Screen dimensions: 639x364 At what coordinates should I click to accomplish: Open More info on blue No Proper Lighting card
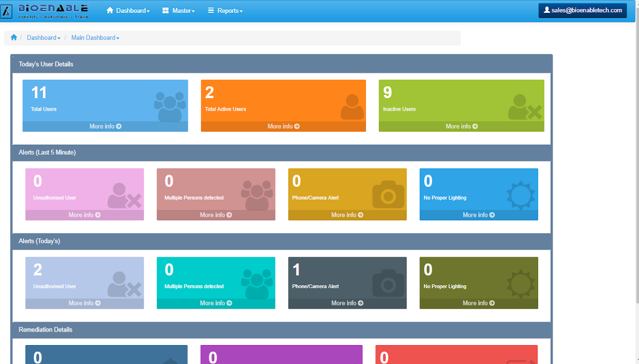click(x=479, y=215)
